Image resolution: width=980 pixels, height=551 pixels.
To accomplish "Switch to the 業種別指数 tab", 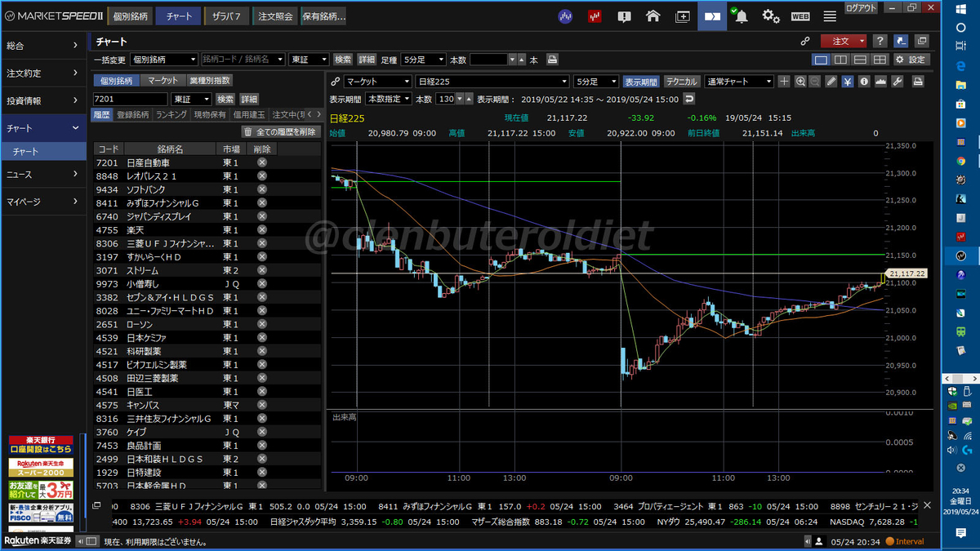I will [209, 81].
